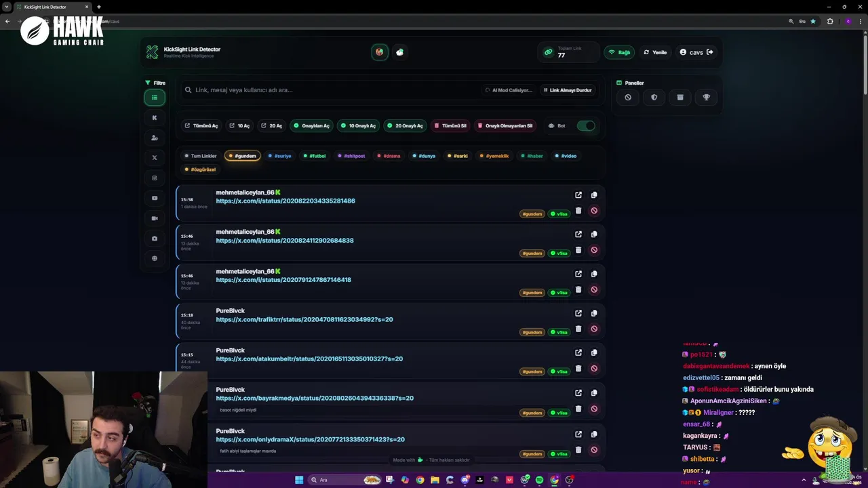Image resolution: width=868 pixels, height=488 pixels.
Task: Click the logout icon next to cavs
Action: click(710, 52)
